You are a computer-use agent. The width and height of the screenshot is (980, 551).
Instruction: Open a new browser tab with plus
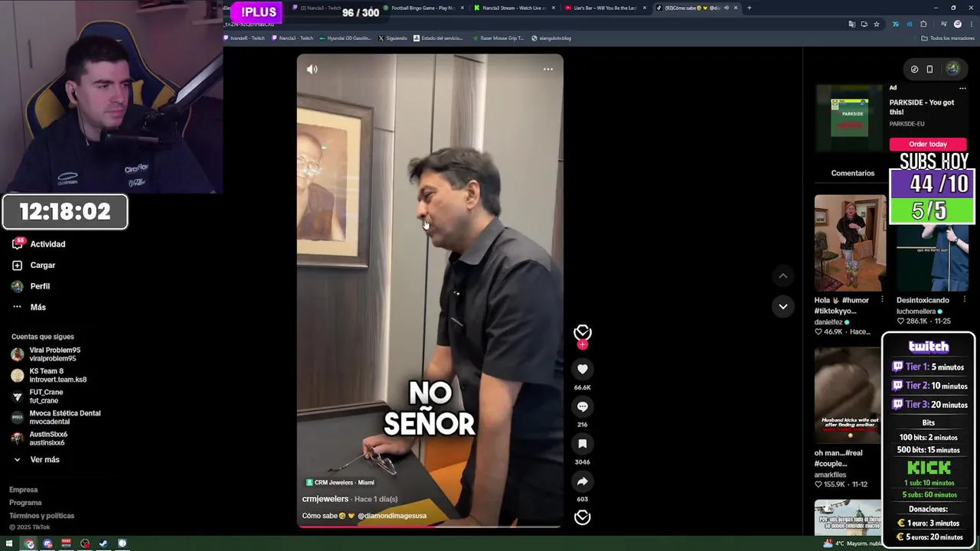(749, 8)
